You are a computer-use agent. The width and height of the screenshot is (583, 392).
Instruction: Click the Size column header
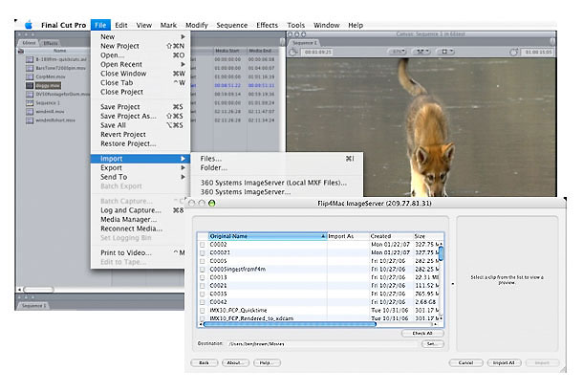pos(426,236)
